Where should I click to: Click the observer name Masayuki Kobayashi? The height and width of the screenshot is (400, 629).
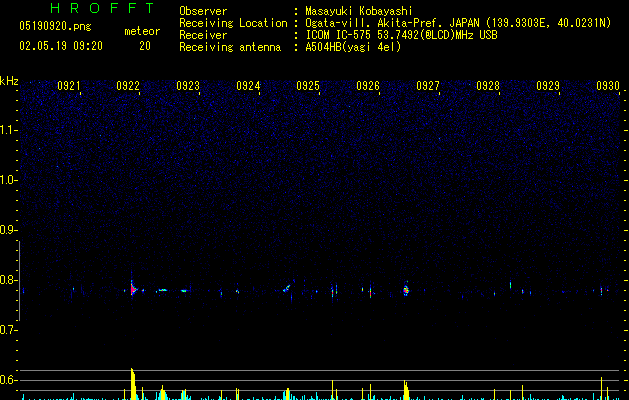pyautogui.click(x=359, y=11)
